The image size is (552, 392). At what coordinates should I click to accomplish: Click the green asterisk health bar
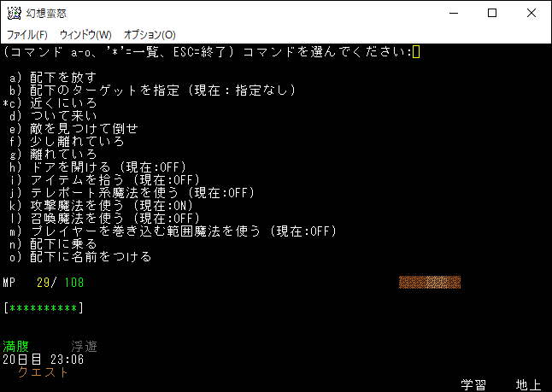(45, 308)
